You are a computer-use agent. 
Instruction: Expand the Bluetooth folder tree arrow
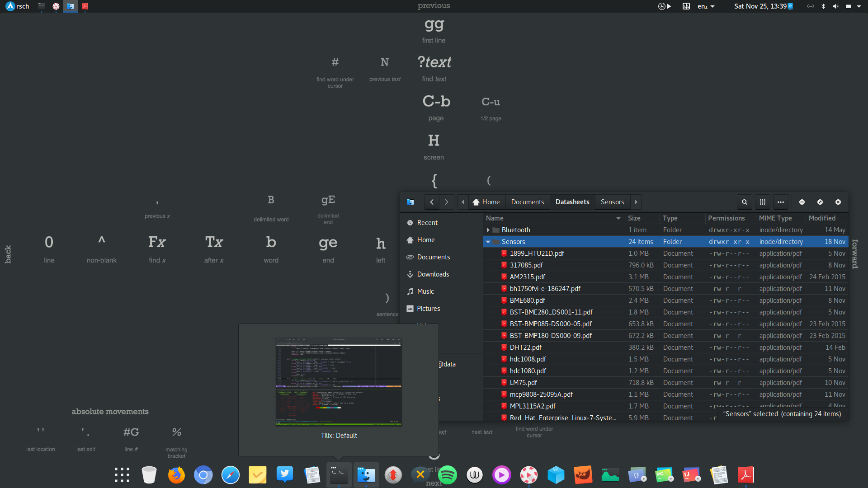(488, 230)
